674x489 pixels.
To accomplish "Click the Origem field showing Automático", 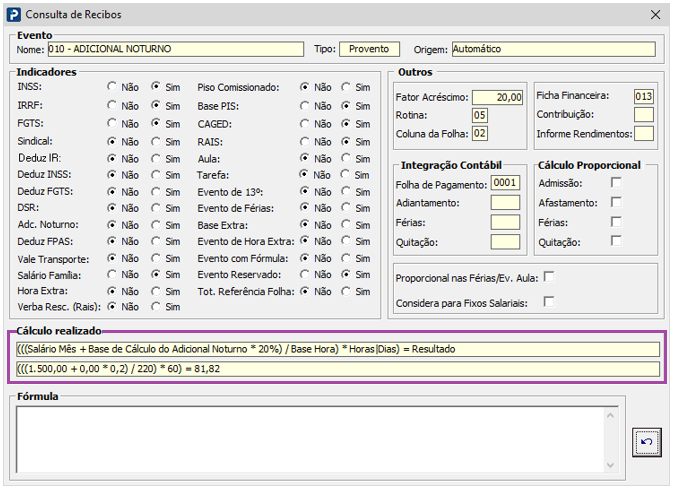I will (x=553, y=49).
